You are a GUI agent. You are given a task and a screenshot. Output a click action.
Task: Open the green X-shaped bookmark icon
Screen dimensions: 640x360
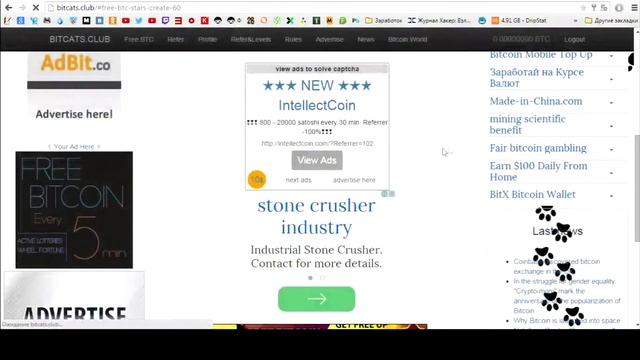point(290,20)
